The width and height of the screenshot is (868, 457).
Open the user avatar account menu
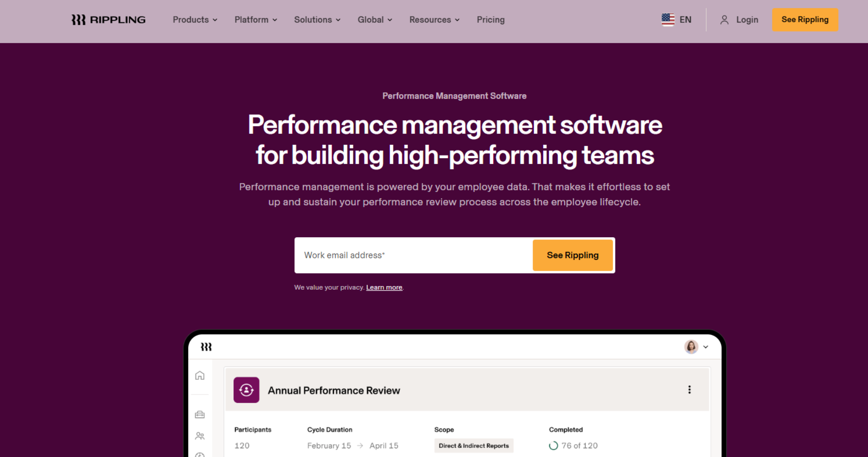[x=691, y=347]
